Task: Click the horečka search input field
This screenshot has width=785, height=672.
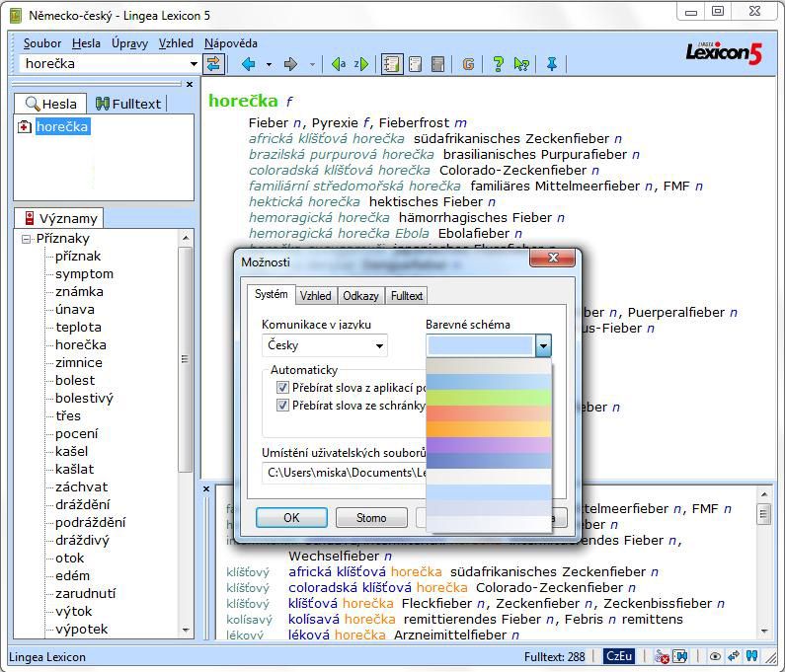Action: point(104,64)
